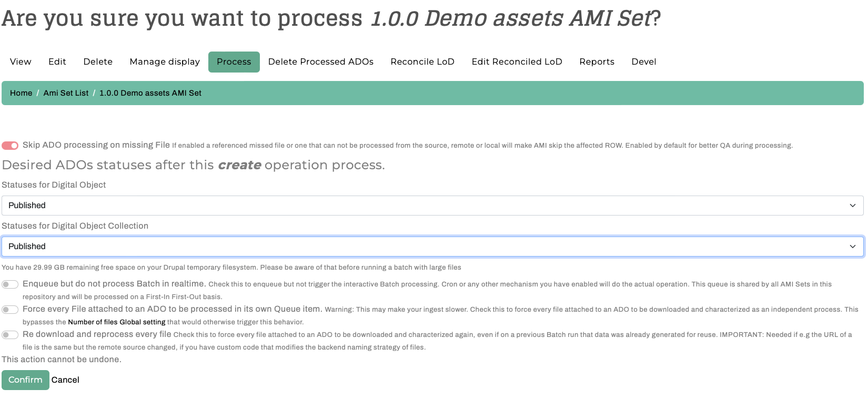The width and height of the screenshot is (868, 399).
Task: Go to Delete Processed ADOs tab
Action: point(321,62)
